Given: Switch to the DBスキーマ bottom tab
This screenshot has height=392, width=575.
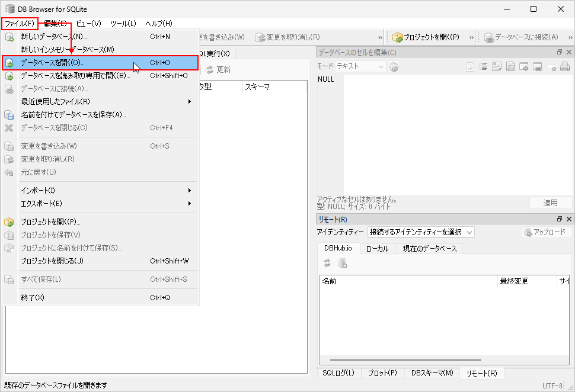Looking at the screenshot, I should coord(432,373).
